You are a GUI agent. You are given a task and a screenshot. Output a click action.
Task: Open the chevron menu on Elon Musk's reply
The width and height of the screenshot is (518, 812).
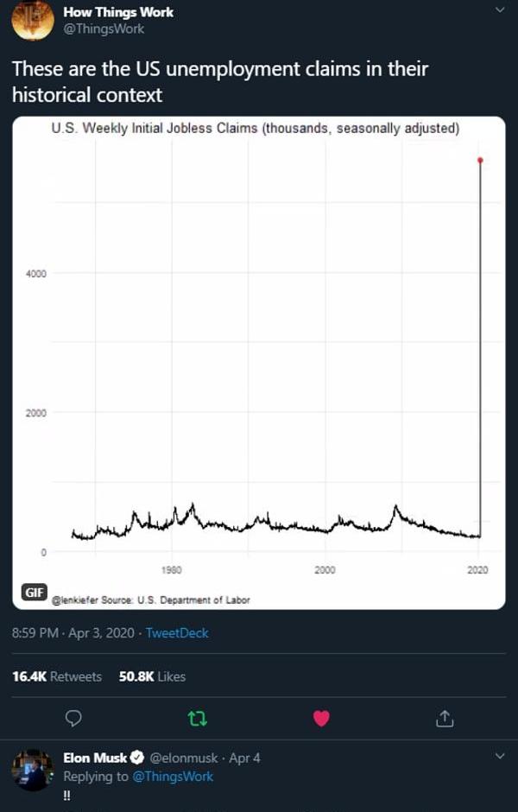click(499, 756)
